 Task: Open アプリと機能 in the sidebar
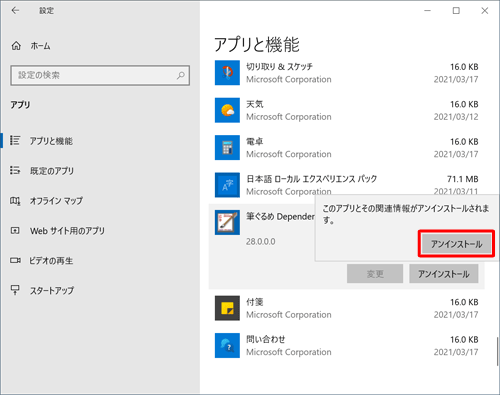(51, 141)
